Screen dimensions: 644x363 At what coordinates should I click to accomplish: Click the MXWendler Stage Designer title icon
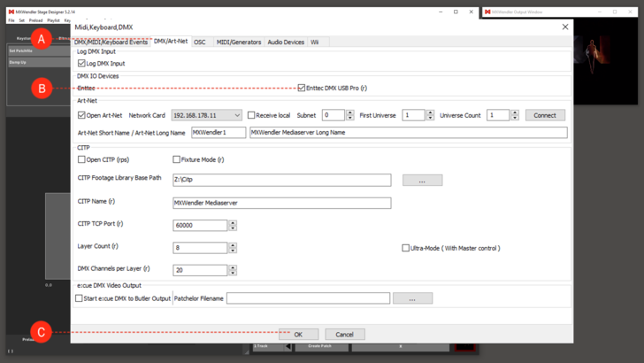[11, 12]
